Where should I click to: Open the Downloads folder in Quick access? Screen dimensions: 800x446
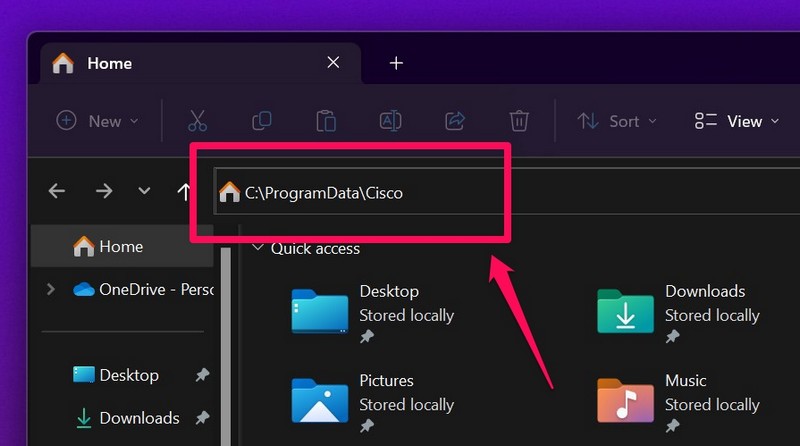click(679, 312)
